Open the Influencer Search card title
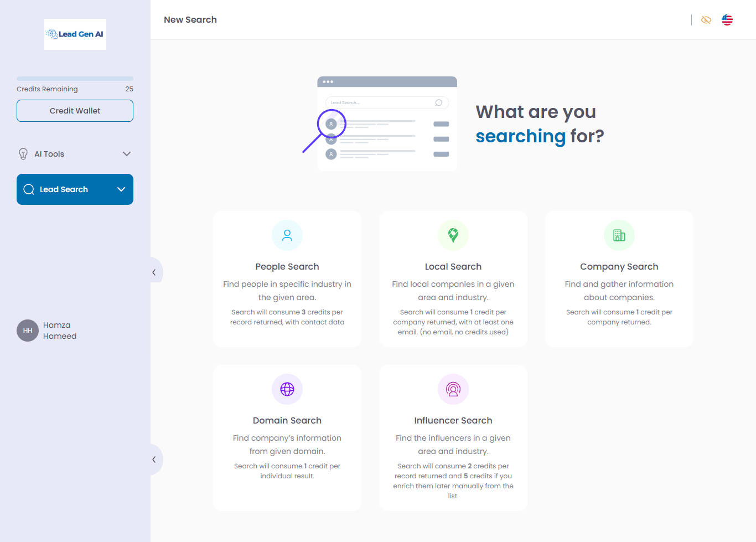 453,421
